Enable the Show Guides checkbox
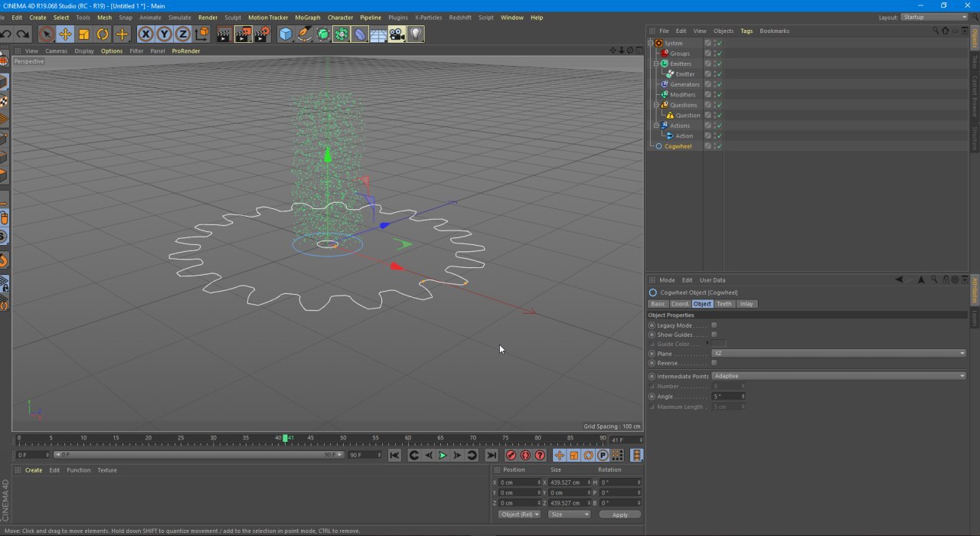Viewport: 980px width, 536px height. point(714,335)
